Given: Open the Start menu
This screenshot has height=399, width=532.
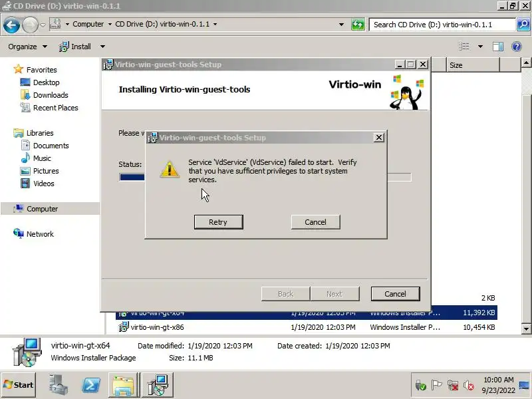Looking at the screenshot, I should pyautogui.click(x=19, y=385).
